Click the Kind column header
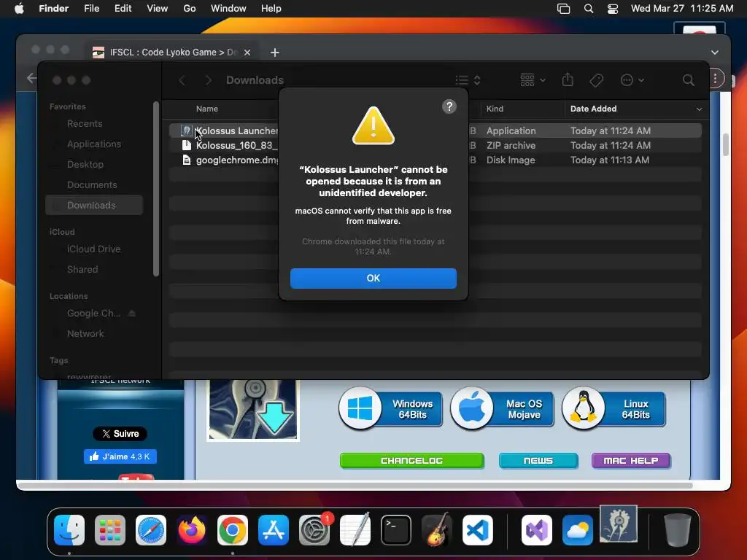 [495, 109]
